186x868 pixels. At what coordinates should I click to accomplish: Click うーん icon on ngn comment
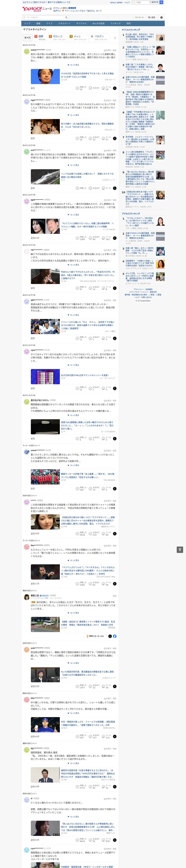104,138
